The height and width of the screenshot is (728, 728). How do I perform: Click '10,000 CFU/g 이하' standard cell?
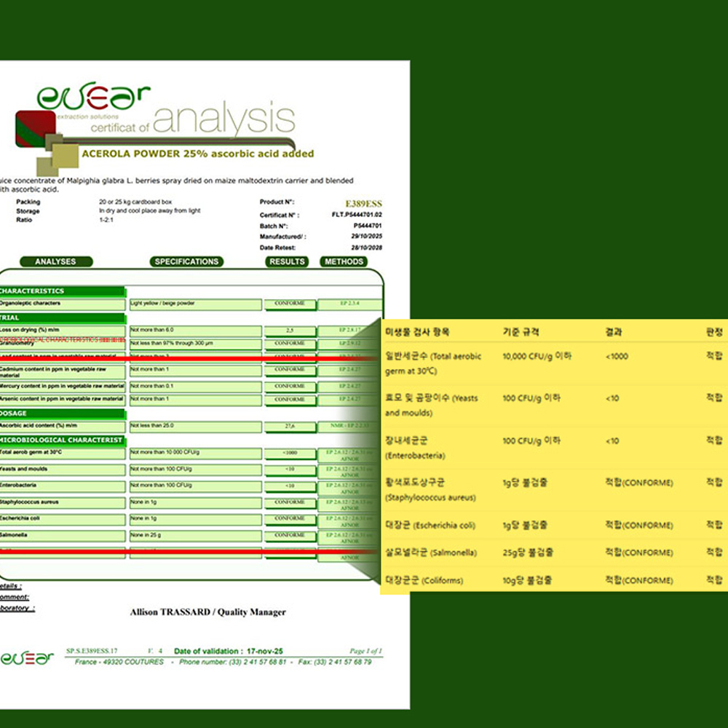coord(537,356)
